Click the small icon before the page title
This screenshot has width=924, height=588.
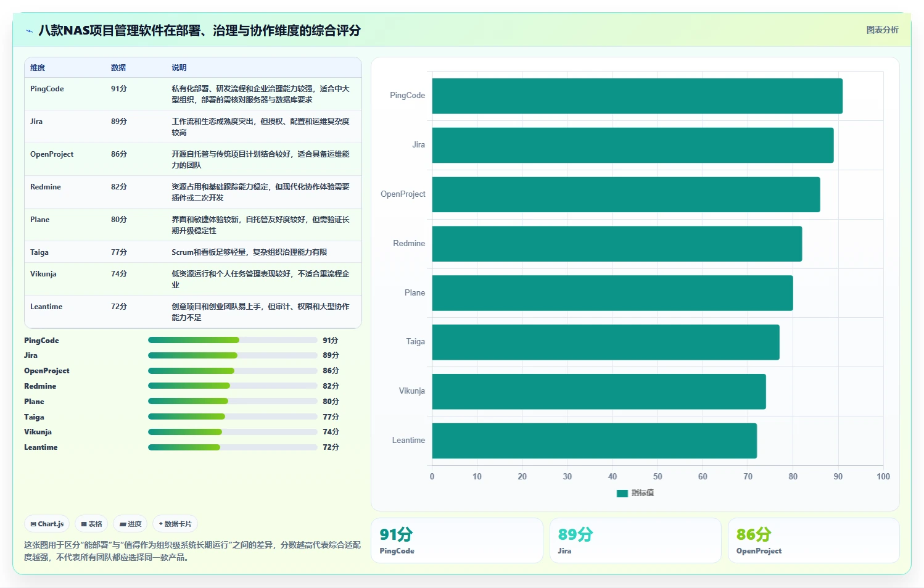29,31
